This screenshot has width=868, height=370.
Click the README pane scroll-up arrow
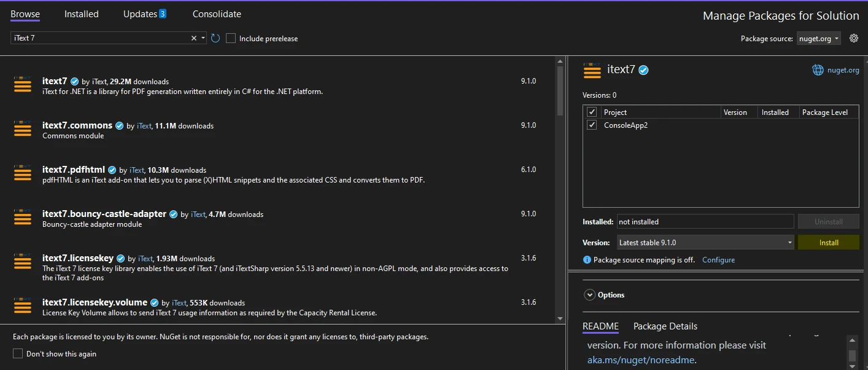(852, 340)
